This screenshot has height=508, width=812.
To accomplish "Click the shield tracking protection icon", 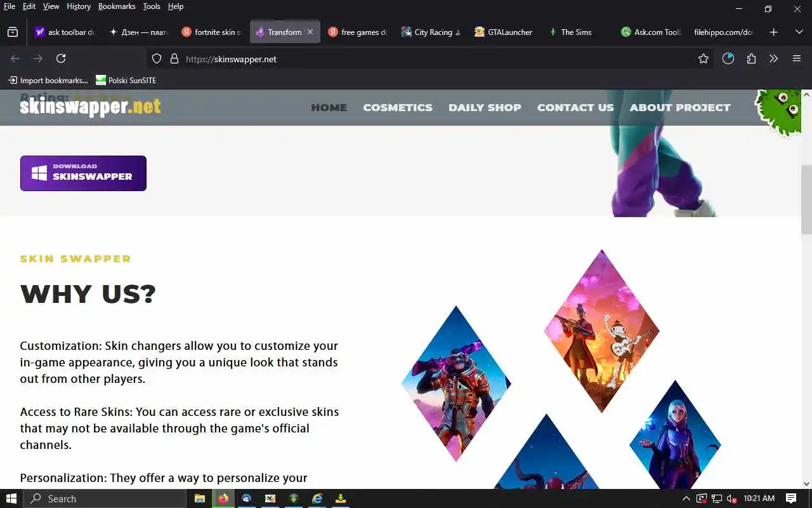I will coord(157,58).
